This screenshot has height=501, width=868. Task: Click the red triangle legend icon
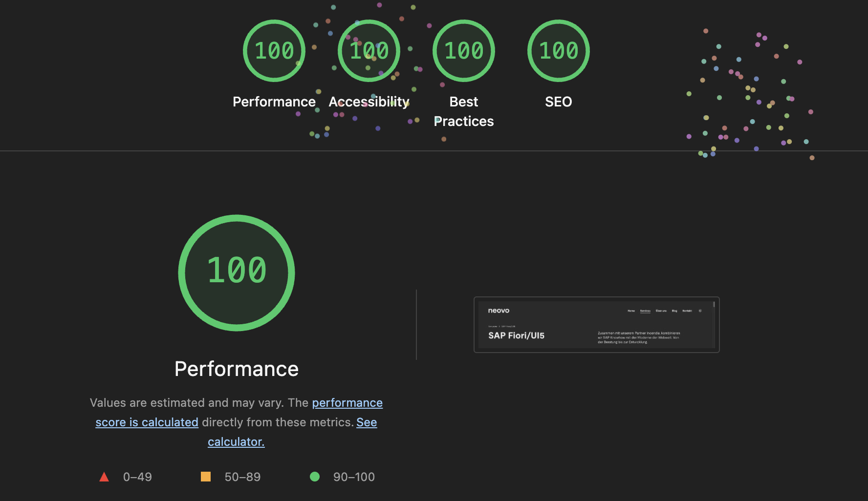click(x=104, y=477)
